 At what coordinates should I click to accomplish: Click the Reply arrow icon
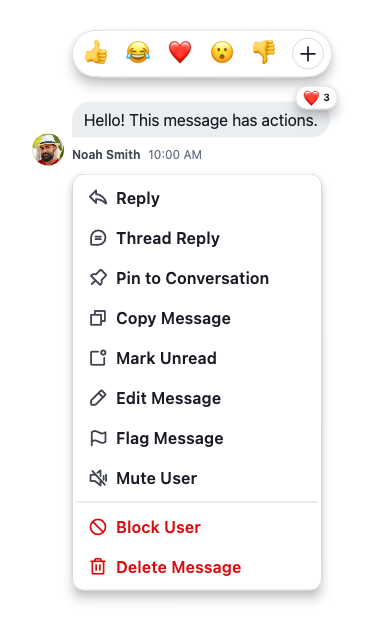(x=98, y=198)
